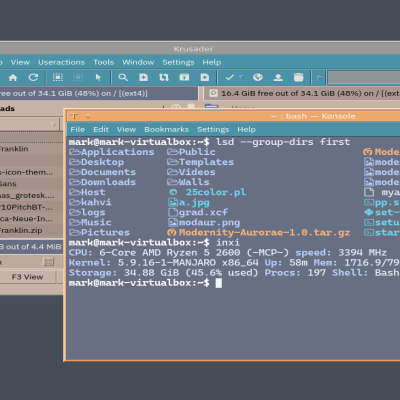Select the 'as_grotesk' file in left panel

coord(27,195)
